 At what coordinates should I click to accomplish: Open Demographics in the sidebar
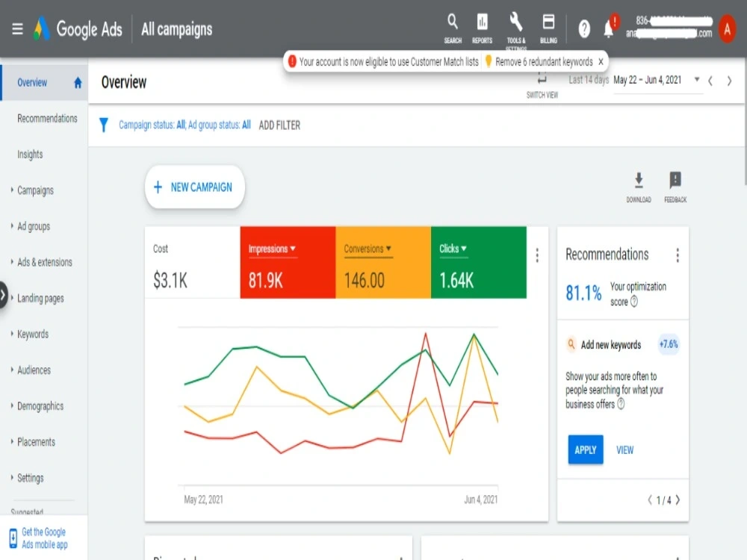coord(40,405)
